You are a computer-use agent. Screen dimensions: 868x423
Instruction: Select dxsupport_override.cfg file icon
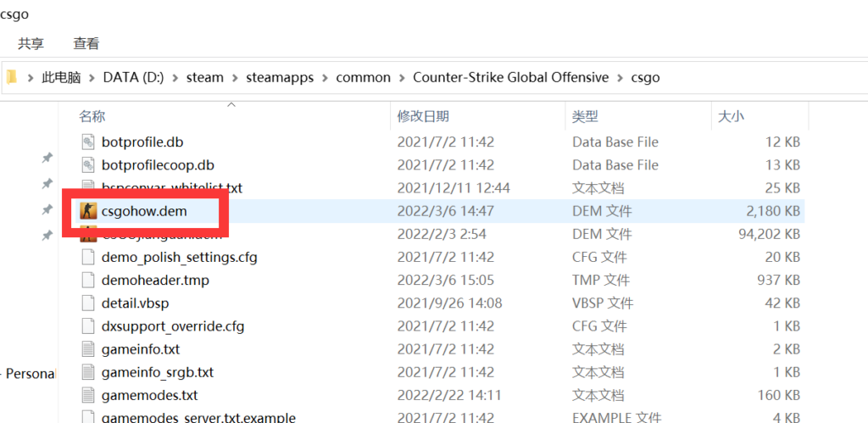point(88,326)
